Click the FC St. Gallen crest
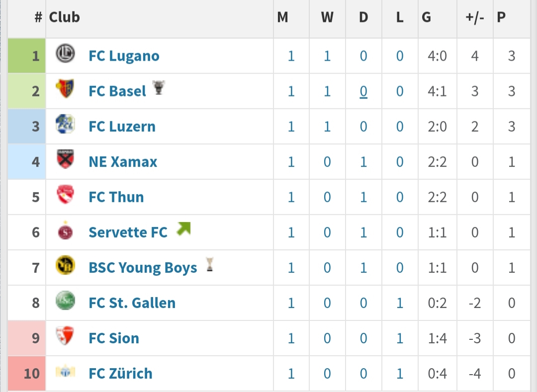The image size is (537, 392). click(x=65, y=301)
